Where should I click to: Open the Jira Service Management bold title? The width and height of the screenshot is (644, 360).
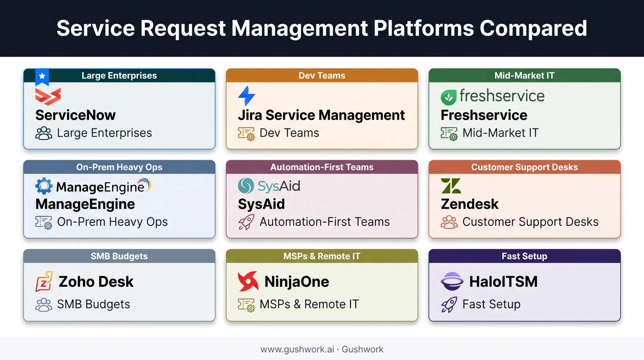point(321,115)
